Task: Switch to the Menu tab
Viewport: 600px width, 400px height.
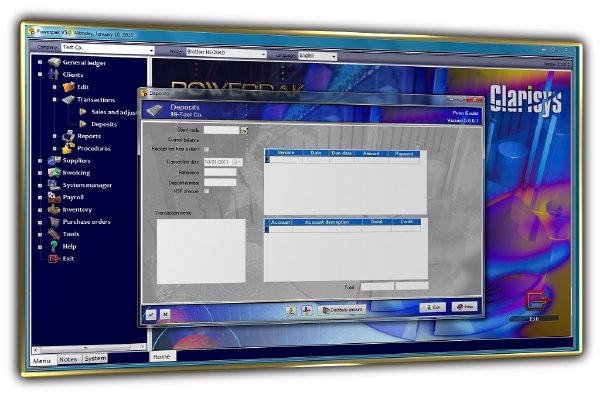Action: (x=42, y=361)
